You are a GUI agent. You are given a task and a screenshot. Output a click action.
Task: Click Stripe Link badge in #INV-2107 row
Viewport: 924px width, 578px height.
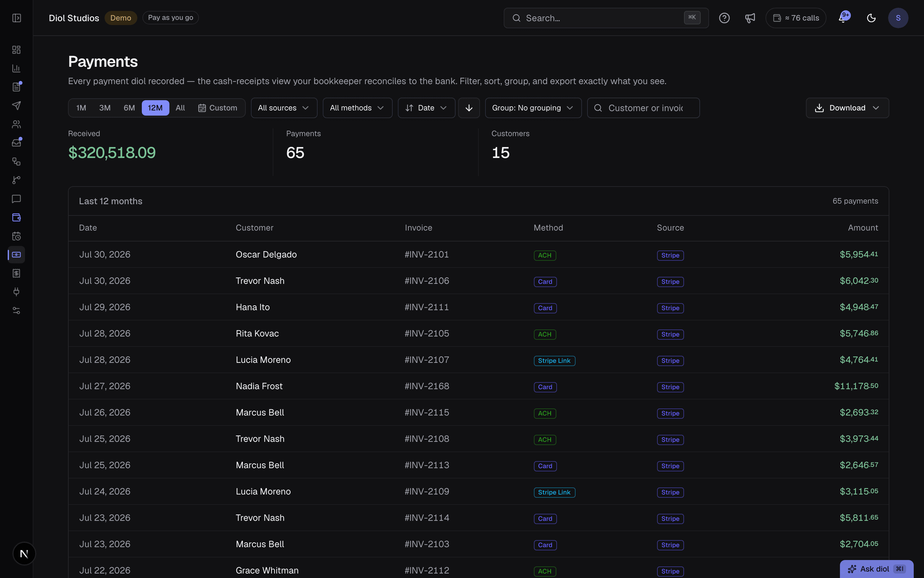point(554,361)
